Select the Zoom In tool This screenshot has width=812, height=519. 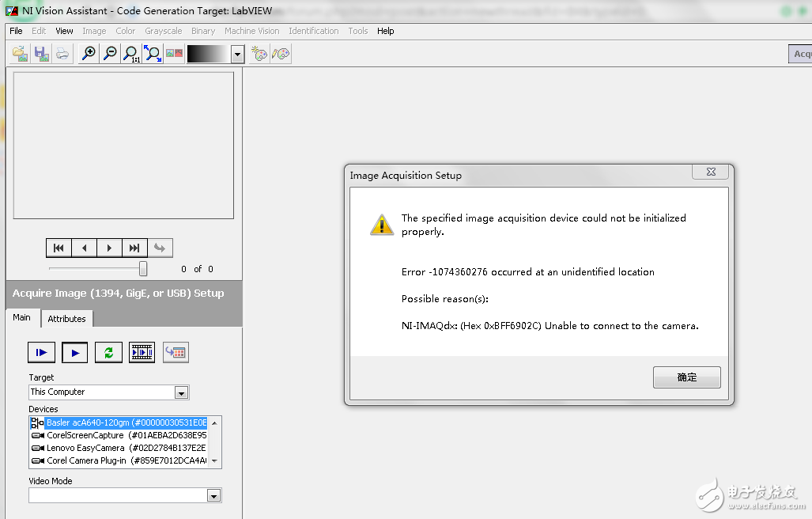(x=89, y=53)
